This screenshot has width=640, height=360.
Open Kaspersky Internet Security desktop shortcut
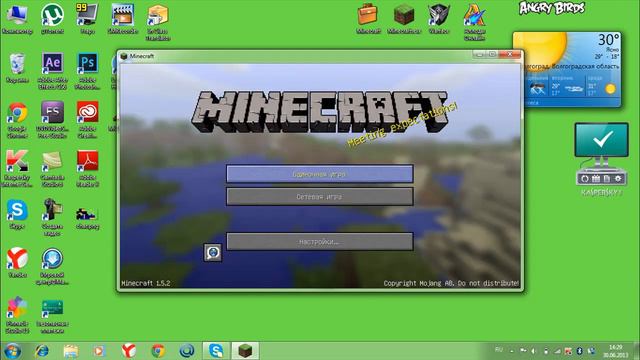[x=17, y=169]
